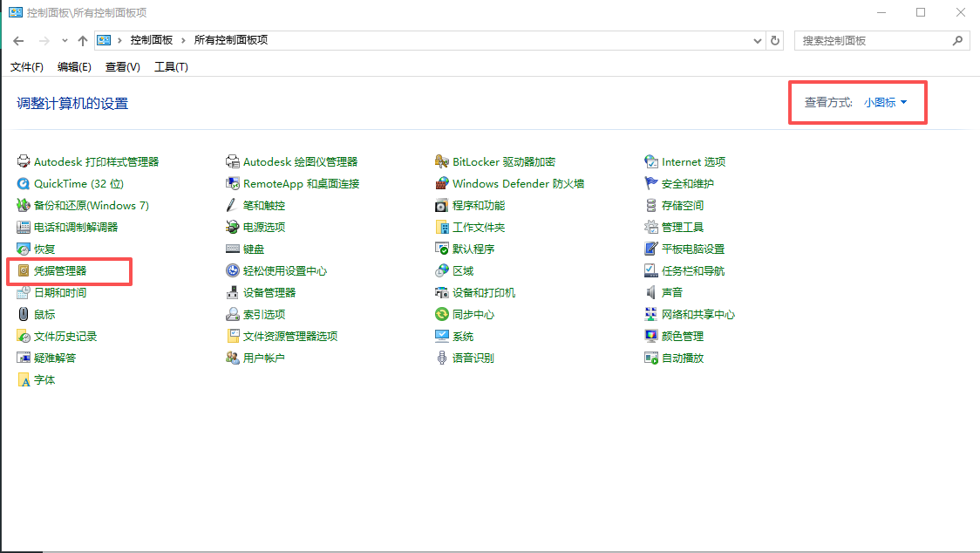The height and width of the screenshot is (553, 980).
Task: Click the 电源选项 icon
Action: point(233,227)
